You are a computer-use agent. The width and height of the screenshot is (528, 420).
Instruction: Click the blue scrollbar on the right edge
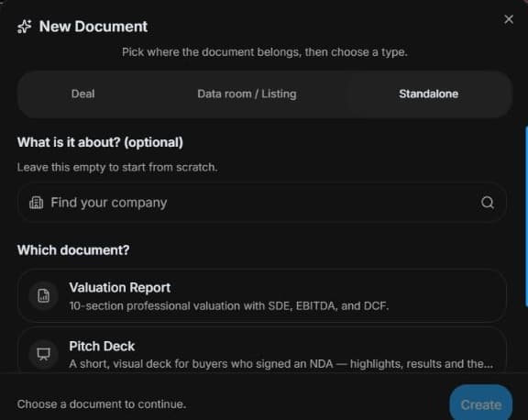pyautogui.click(x=526, y=216)
